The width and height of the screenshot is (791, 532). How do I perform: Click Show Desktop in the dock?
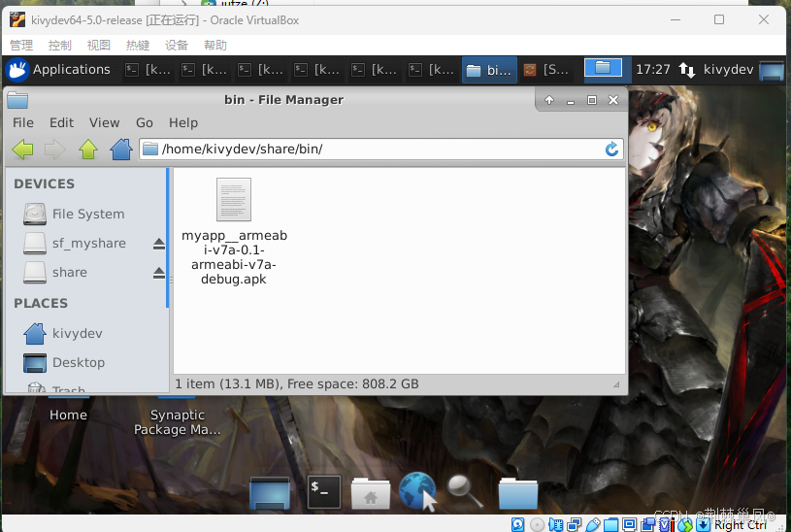270,493
